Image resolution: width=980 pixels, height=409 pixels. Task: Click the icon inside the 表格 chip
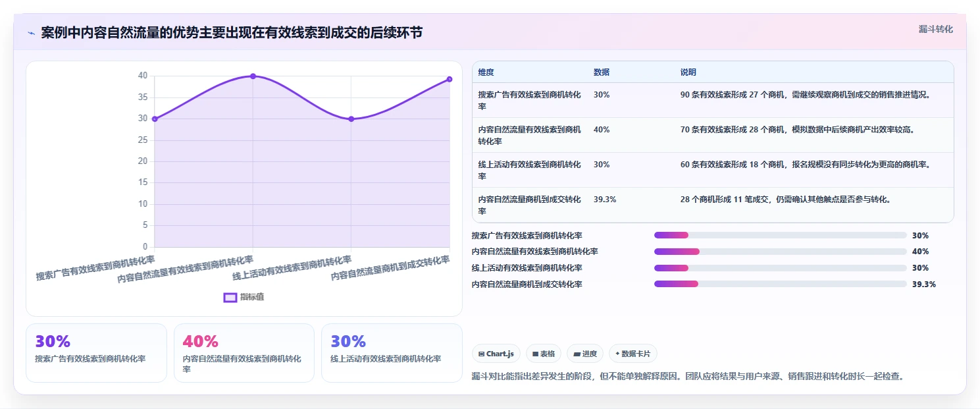[535, 354]
